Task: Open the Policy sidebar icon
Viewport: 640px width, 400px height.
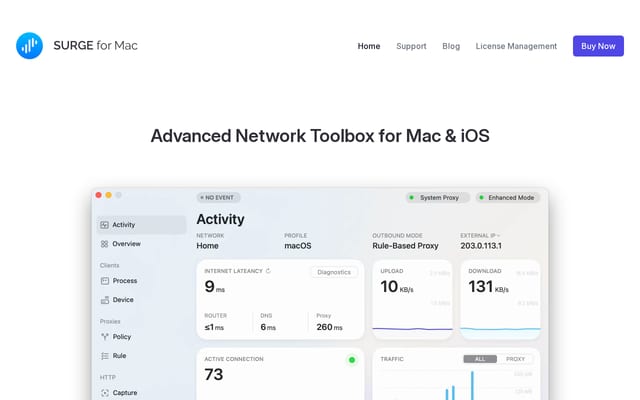Action: pyautogui.click(x=104, y=337)
